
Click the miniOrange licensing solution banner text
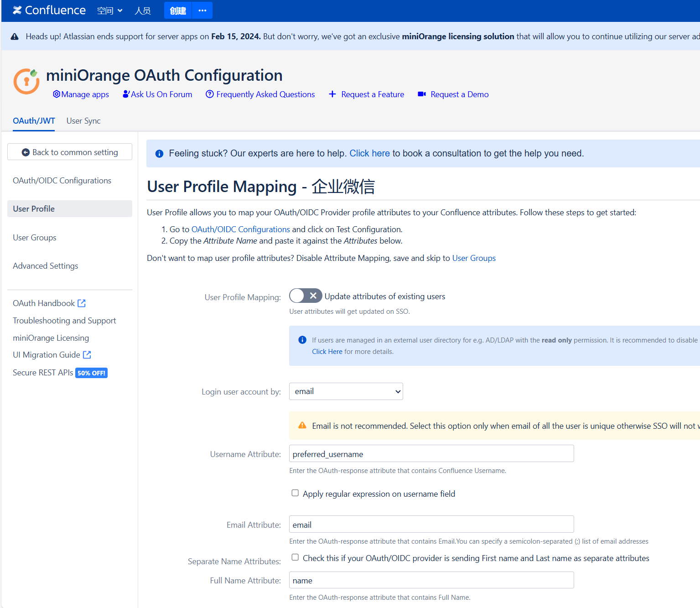458,36
